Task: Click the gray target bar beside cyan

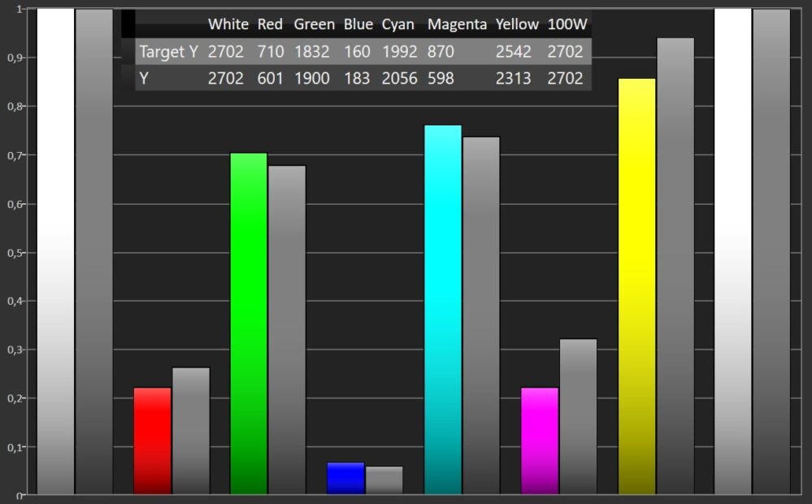Action: pos(481,315)
